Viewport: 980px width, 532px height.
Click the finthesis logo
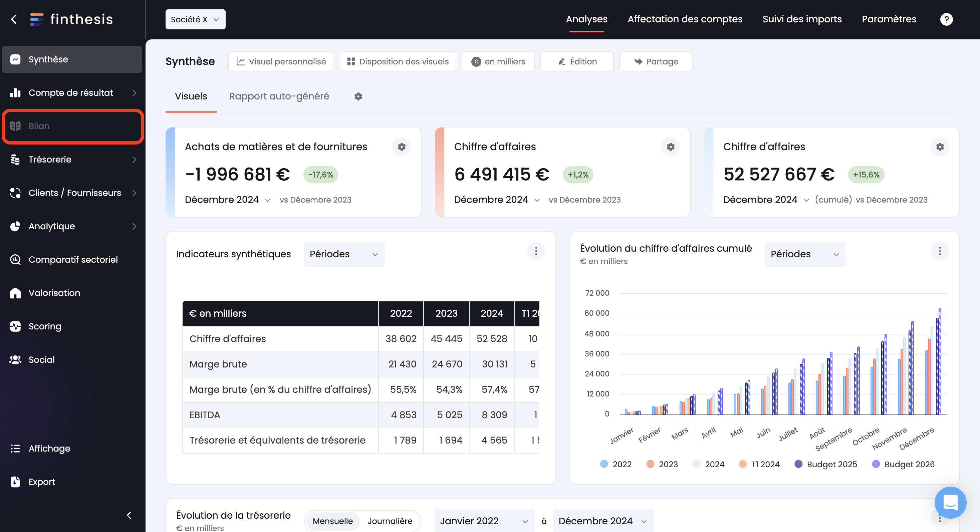click(x=71, y=19)
